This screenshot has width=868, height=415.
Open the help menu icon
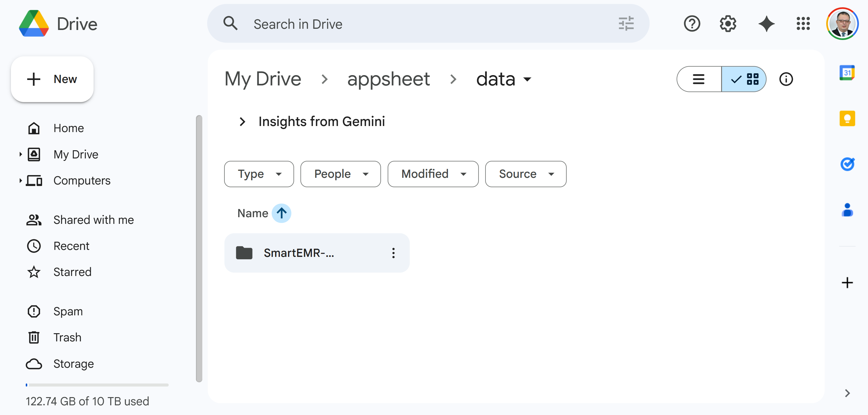692,24
